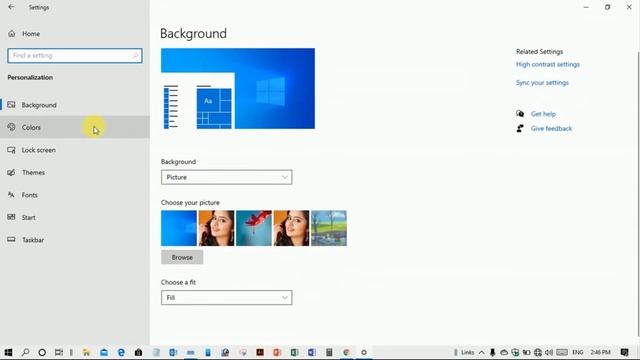Click the Lock screen icon in sidebar
This screenshot has height=360, width=640.
11,150
